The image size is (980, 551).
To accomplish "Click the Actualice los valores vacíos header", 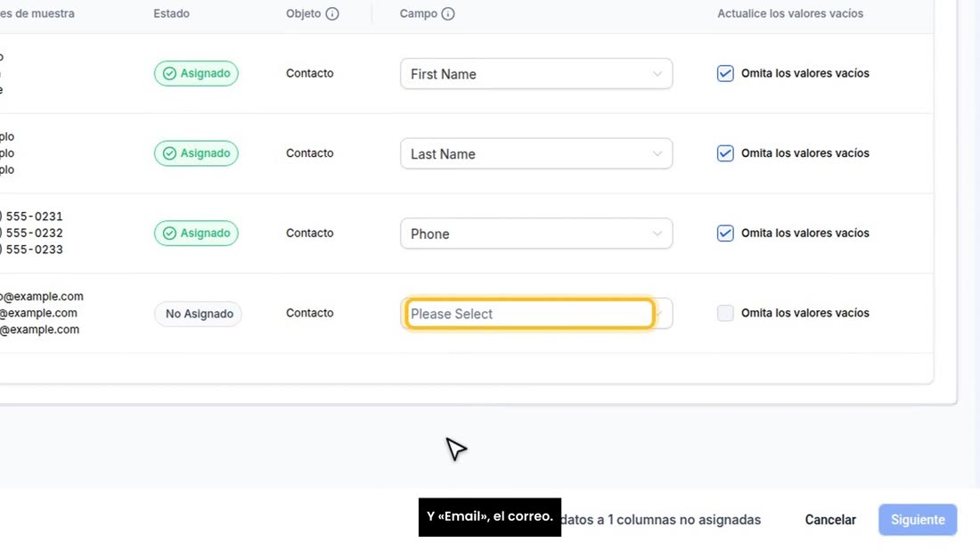I will [790, 13].
